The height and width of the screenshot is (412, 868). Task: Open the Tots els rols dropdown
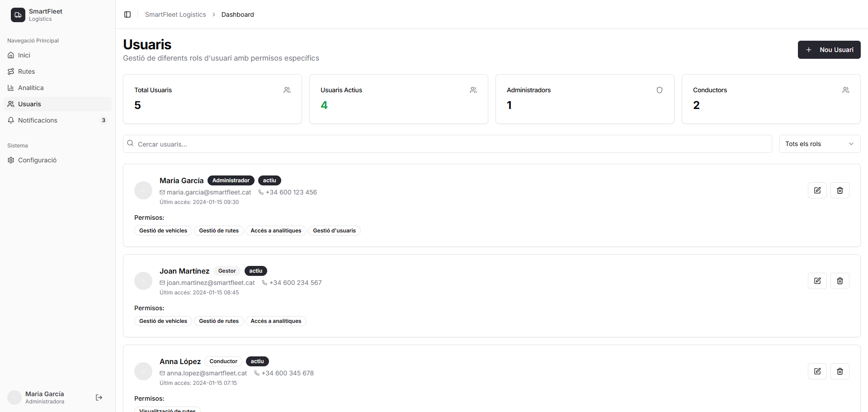click(x=820, y=144)
